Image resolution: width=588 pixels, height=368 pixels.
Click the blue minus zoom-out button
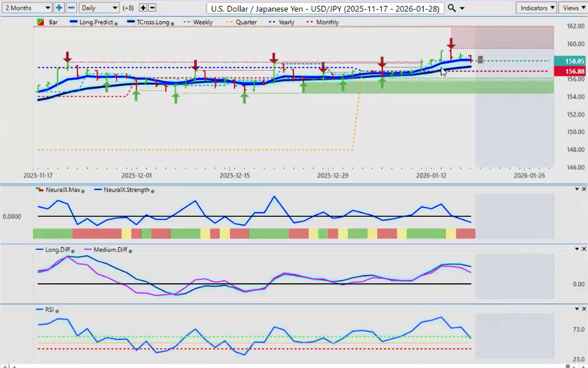(71, 8)
